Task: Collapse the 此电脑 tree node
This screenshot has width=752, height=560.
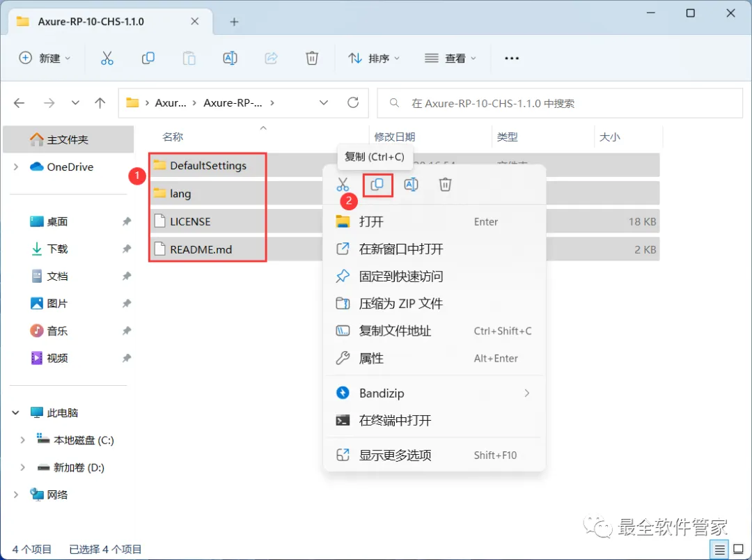Action: click(x=16, y=412)
